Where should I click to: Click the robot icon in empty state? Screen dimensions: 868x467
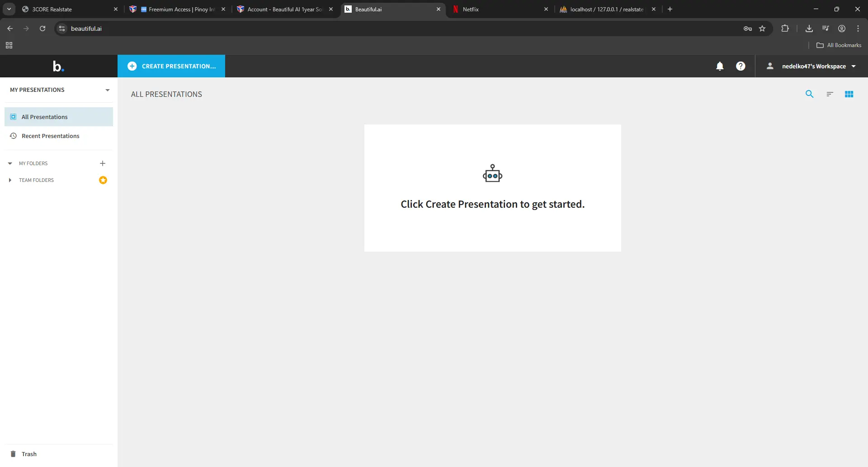point(492,173)
